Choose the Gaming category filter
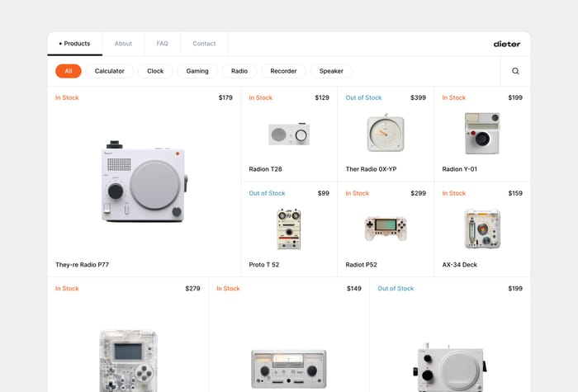This screenshot has width=578, height=392. click(197, 71)
